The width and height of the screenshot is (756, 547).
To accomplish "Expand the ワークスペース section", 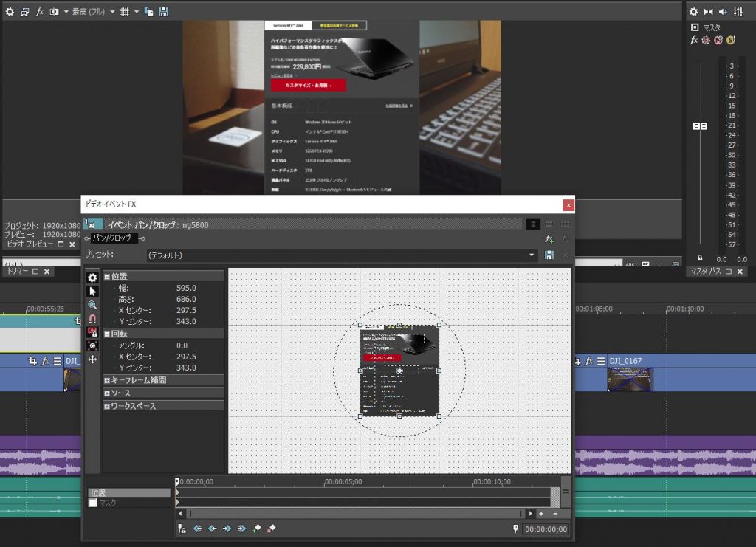I will click(107, 406).
